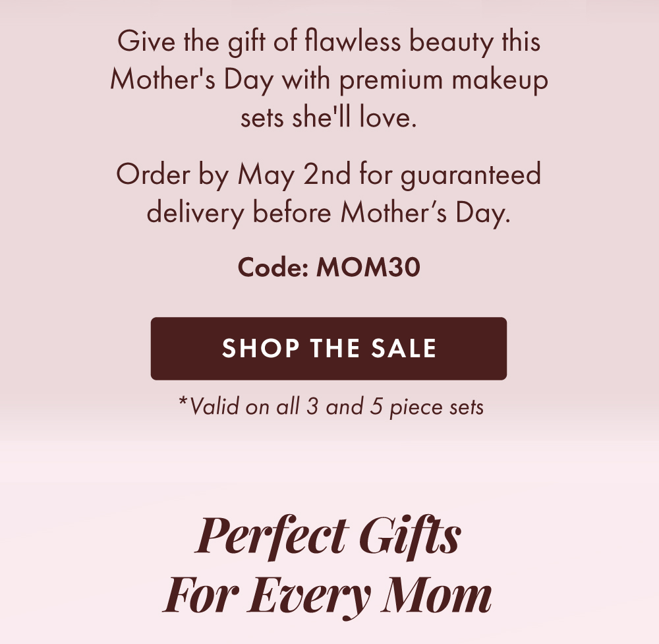Click the Code: MOM30 label
Viewport: 659px width, 644px height.
coord(329,268)
